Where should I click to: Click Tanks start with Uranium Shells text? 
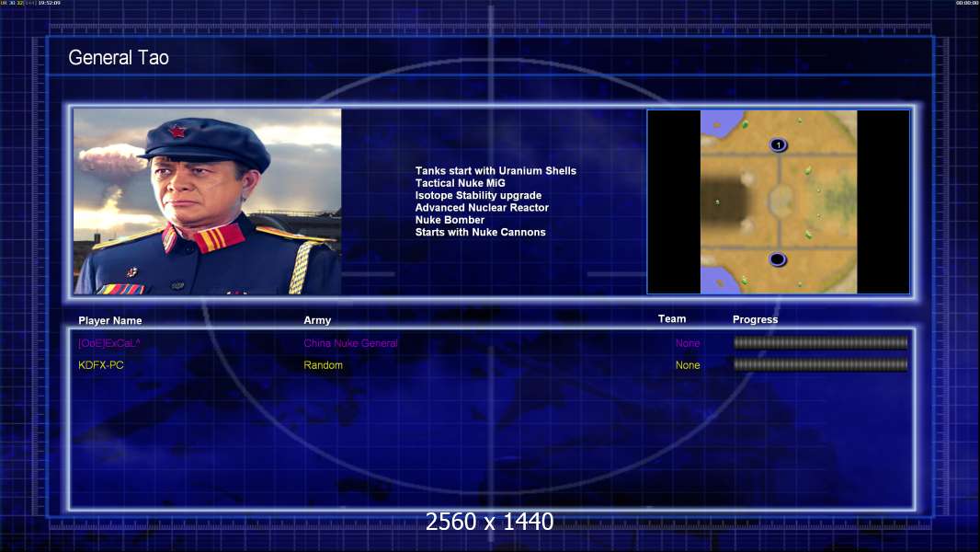[x=496, y=171]
